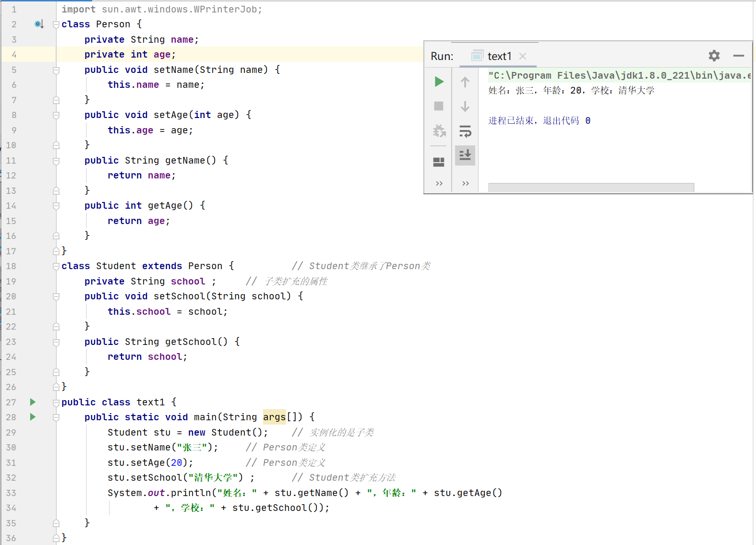Click the fold end marker on line 17
The width and height of the screenshot is (756, 545).
[56, 251]
